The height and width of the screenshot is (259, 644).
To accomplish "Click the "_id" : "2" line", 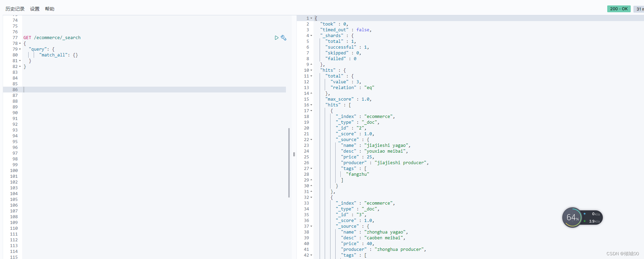I will pyautogui.click(x=351, y=128).
